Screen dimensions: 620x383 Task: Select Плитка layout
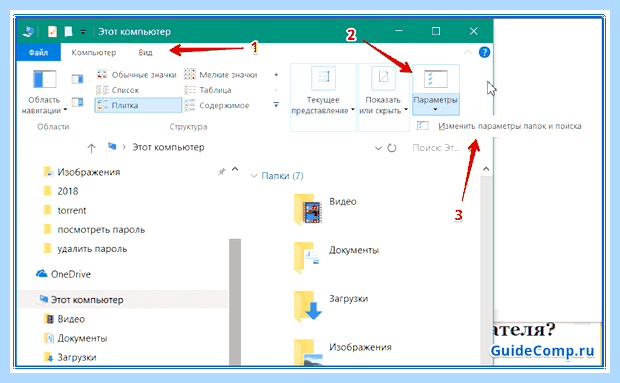coord(138,106)
